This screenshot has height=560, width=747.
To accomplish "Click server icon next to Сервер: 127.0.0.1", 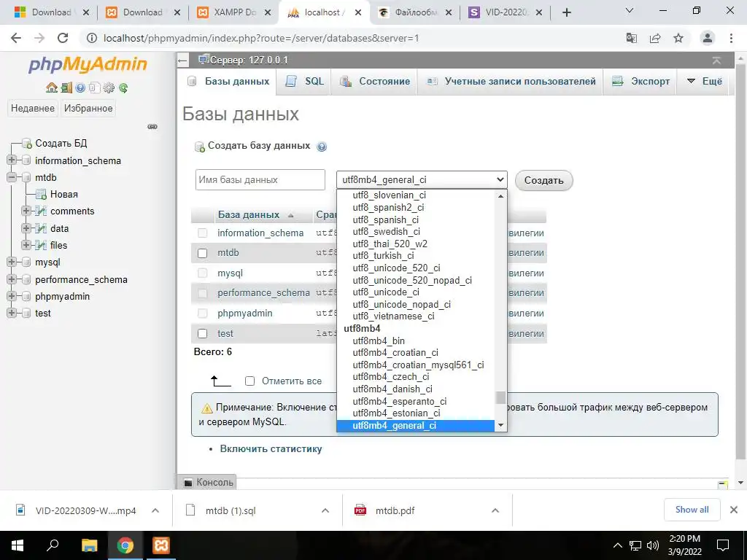I will pyautogui.click(x=204, y=60).
